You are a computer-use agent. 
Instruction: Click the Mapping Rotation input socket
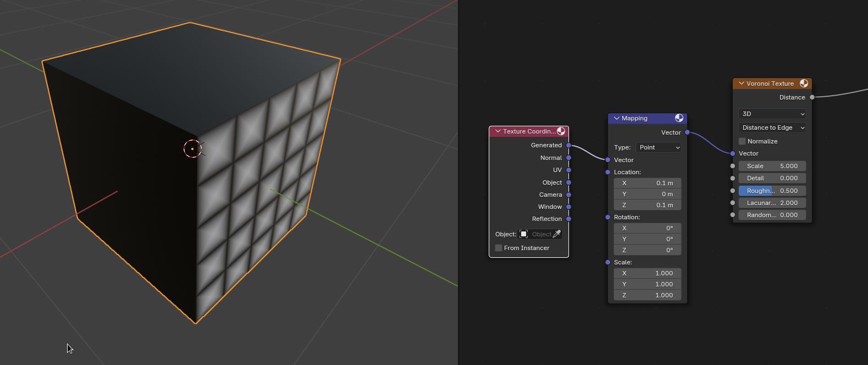coord(607,217)
